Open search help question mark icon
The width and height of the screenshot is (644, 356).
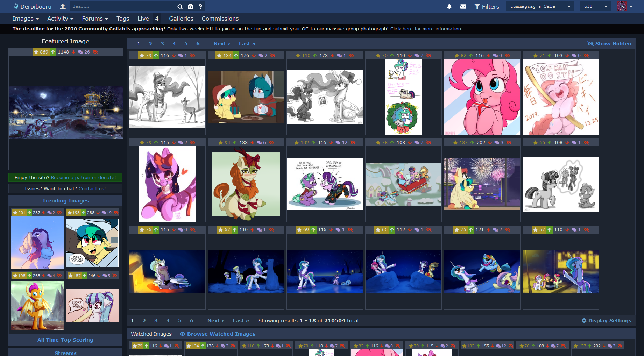pos(200,6)
